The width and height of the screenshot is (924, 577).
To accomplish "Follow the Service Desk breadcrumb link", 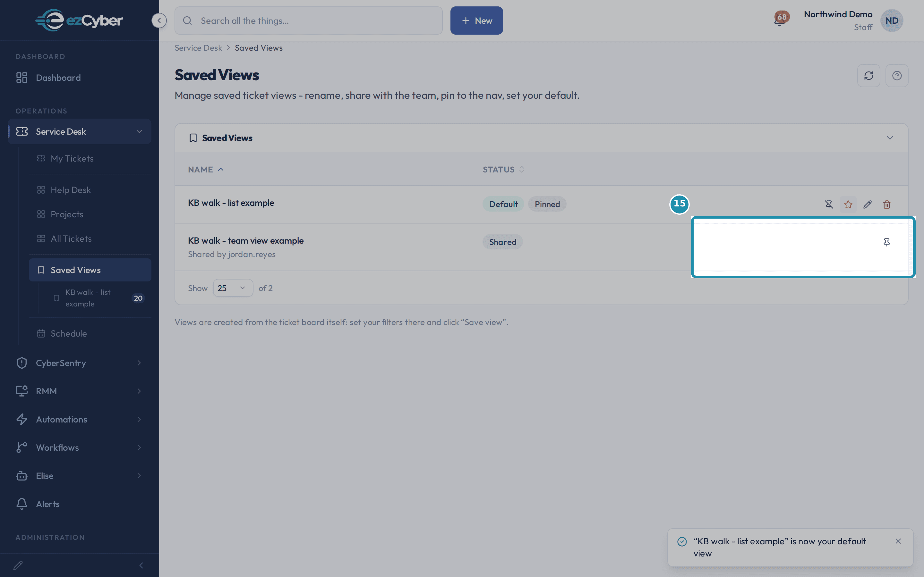I will 198,48.
